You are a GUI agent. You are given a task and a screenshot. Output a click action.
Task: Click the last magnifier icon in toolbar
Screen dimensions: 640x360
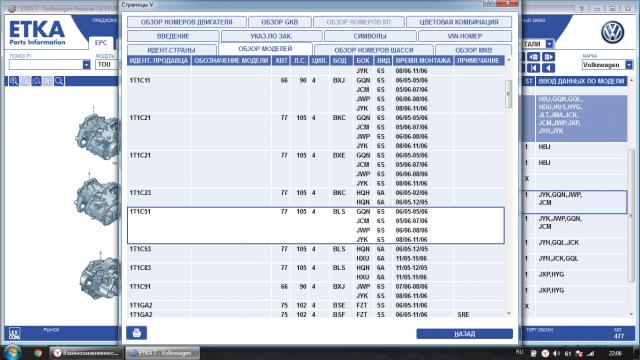pyautogui.click(x=59, y=81)
